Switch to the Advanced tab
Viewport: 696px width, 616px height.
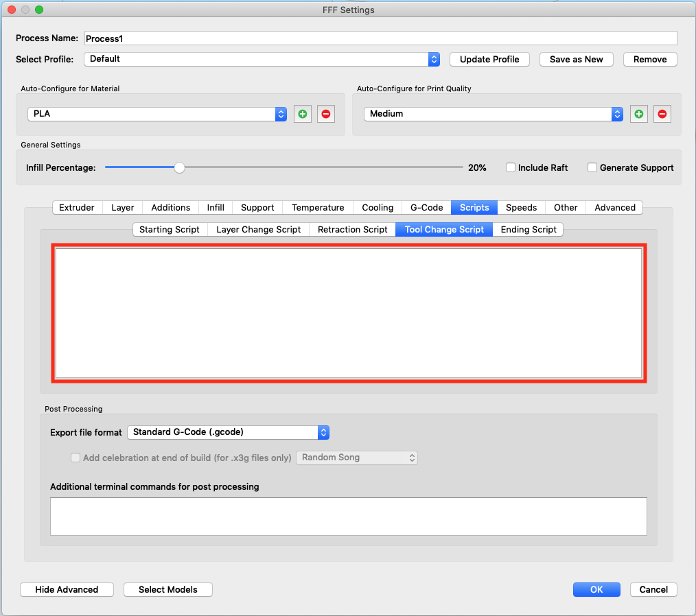615,208
